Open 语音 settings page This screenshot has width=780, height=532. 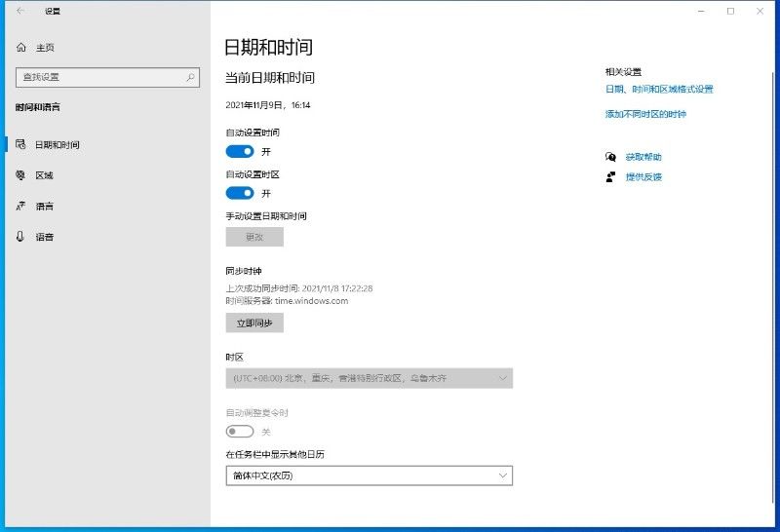pos(44,237)
